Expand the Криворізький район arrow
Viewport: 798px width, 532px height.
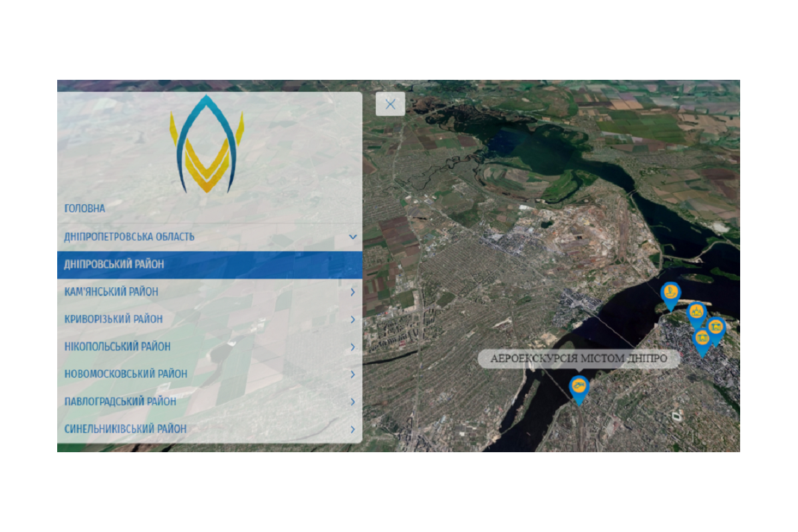tap(352, 319)
